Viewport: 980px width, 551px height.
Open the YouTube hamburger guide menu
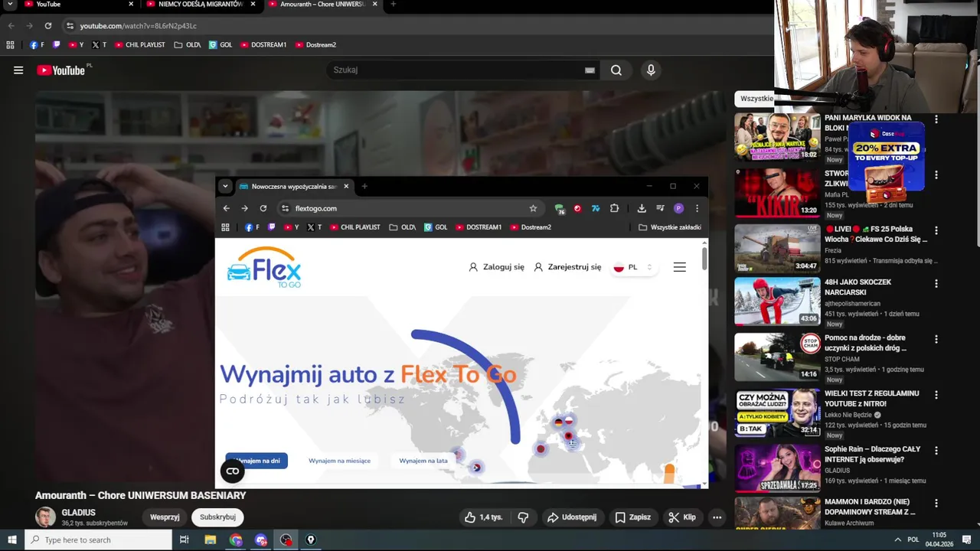(x=18, y=70)
